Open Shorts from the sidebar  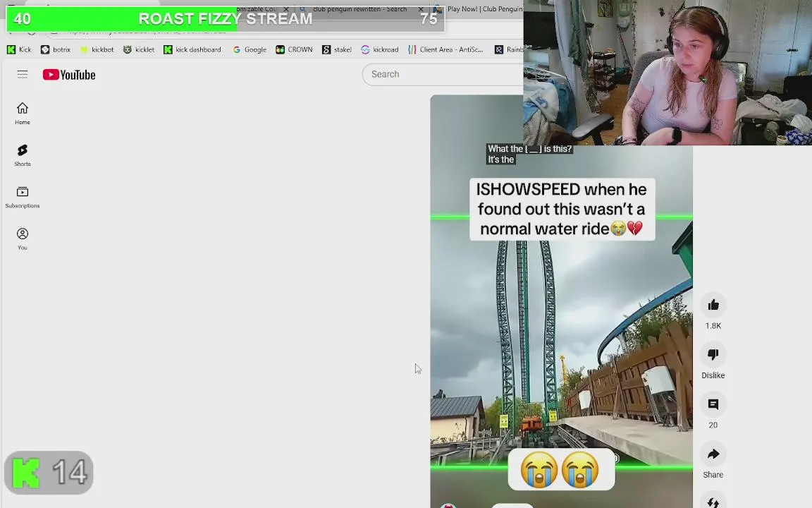pos(23,155)
